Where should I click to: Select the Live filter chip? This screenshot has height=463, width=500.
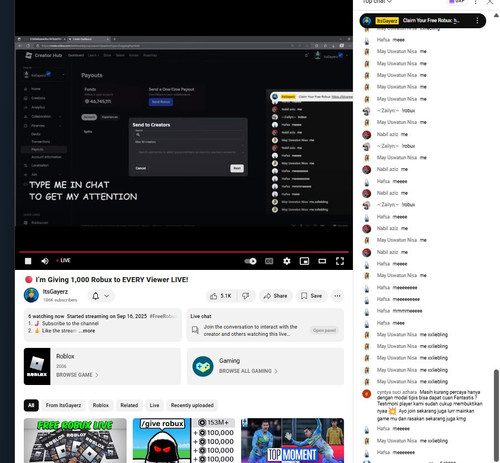click(x=154, y=405)
